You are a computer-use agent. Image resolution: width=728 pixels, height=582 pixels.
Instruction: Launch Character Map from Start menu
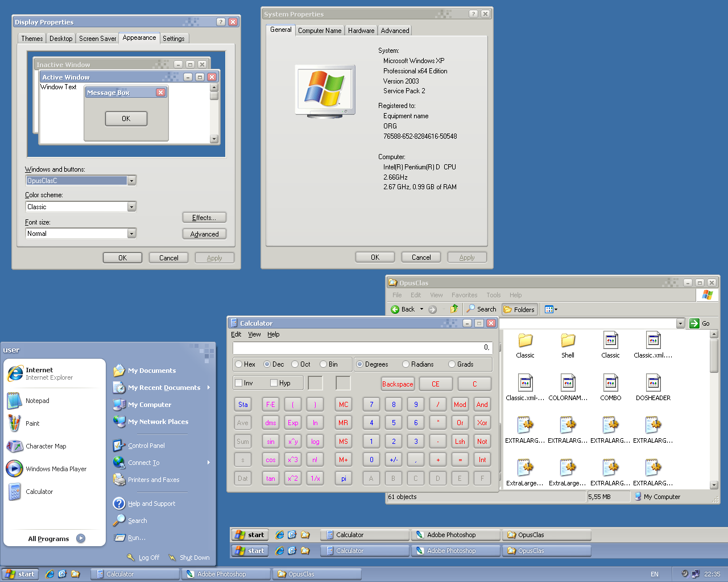click(45, 446)
